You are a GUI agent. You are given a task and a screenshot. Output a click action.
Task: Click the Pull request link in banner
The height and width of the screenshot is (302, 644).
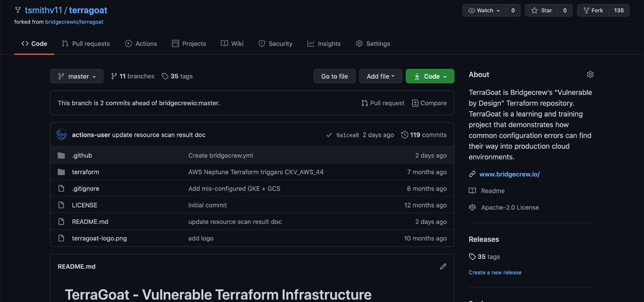(383, 103)
